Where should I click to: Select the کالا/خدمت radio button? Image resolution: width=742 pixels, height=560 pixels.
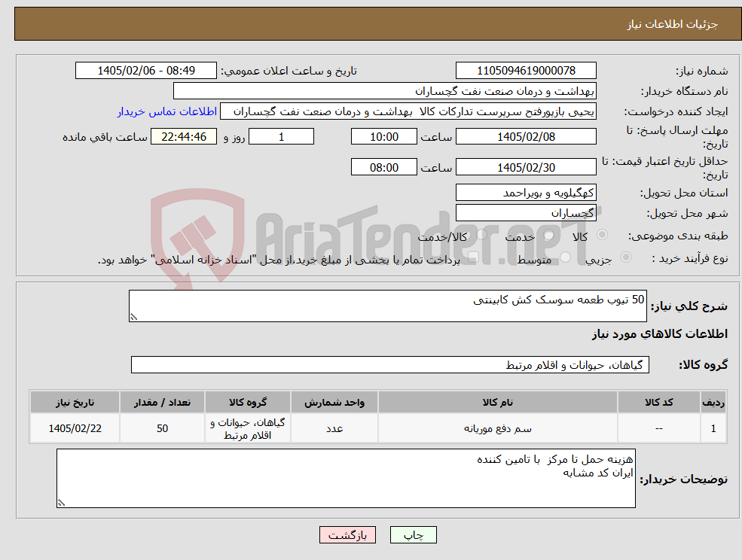coord(481,235)
